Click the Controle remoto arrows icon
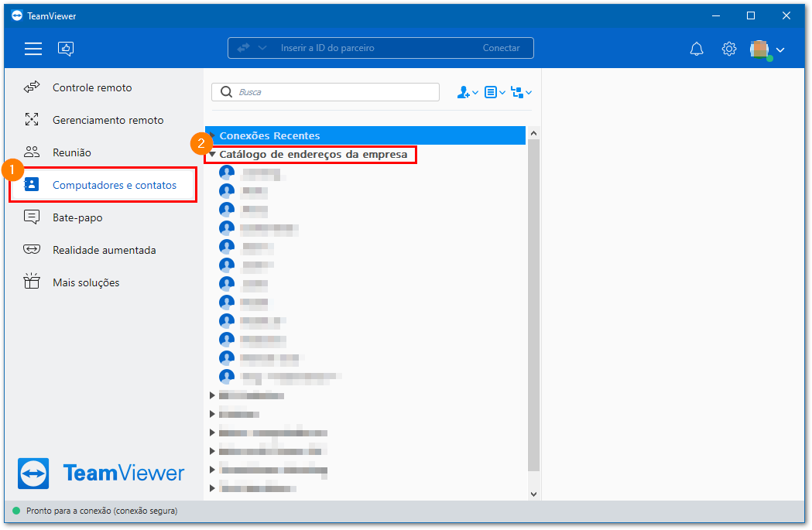Image resolution: width=812 pixels, height=530 pixels. click(32, 87)
